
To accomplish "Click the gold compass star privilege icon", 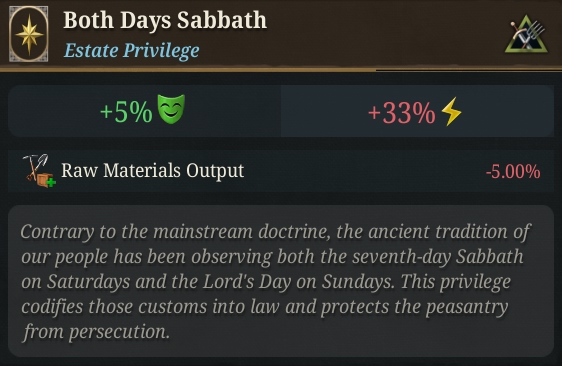I will 29,34.
